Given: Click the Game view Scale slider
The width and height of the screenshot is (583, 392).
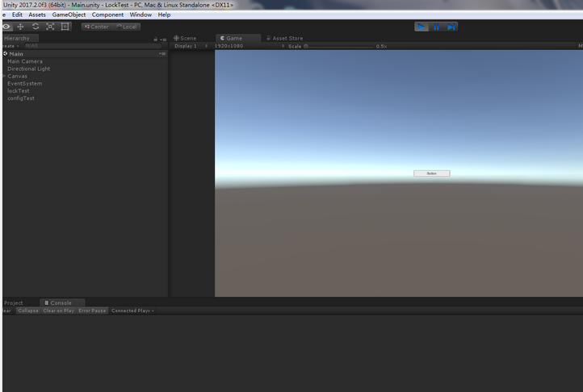Looking at the screenshot, I should coord(338,47).
